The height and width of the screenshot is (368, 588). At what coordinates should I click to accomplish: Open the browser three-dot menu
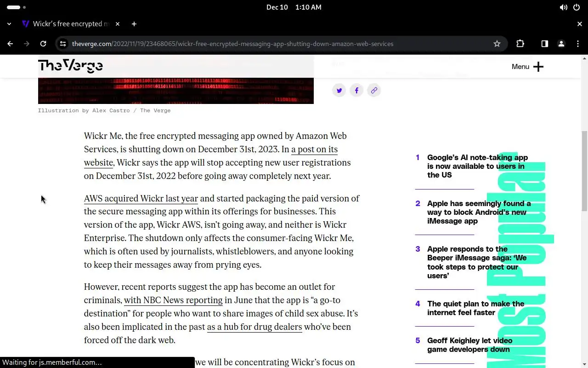[x=578, y=44]
